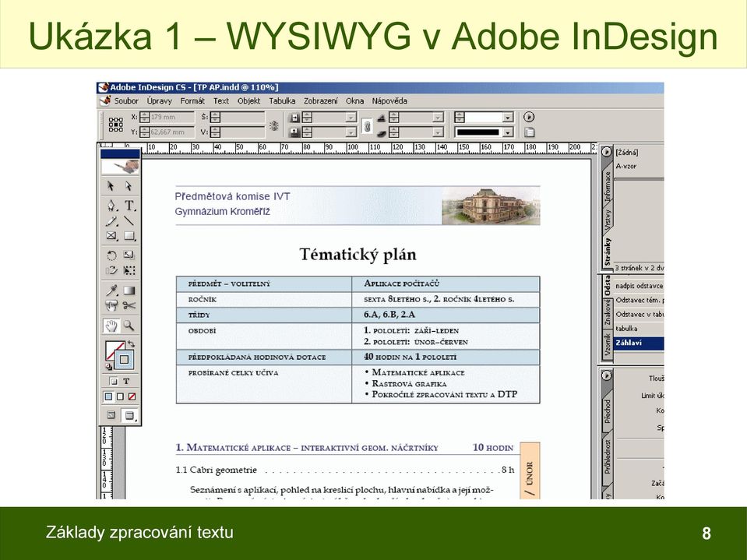Open the stroke type dropdown with black line
This screenshot has height=560, width=747.
(509, 132)
